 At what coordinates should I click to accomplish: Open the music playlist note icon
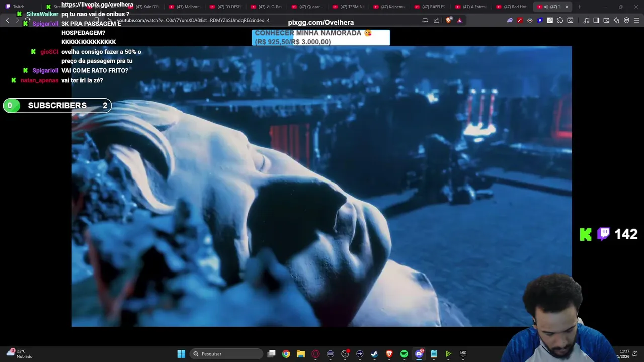586,20
